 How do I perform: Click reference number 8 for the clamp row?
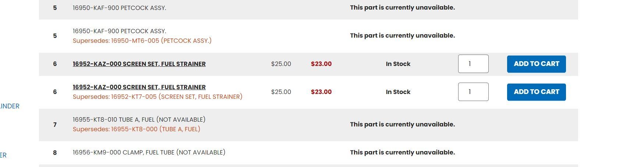(55, 153)
